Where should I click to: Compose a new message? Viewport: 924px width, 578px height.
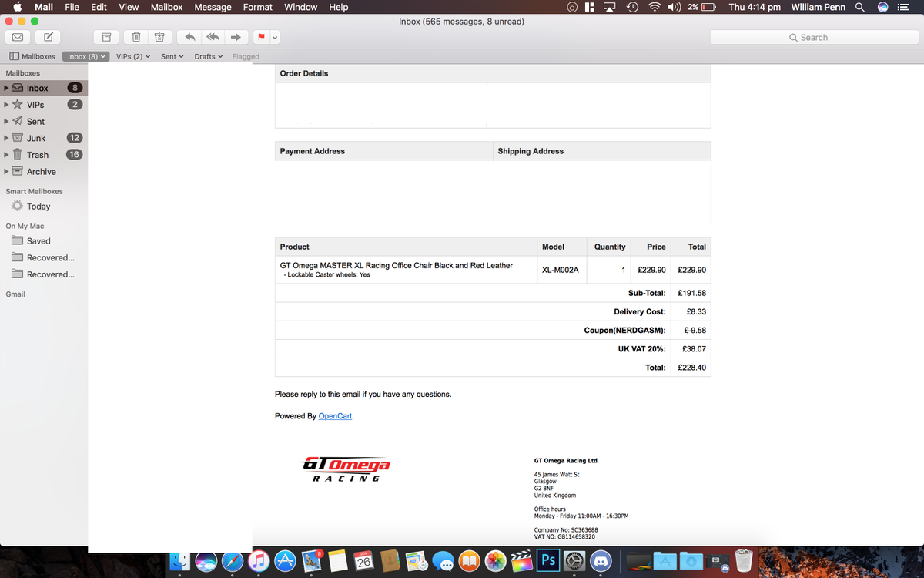(48, 36)
